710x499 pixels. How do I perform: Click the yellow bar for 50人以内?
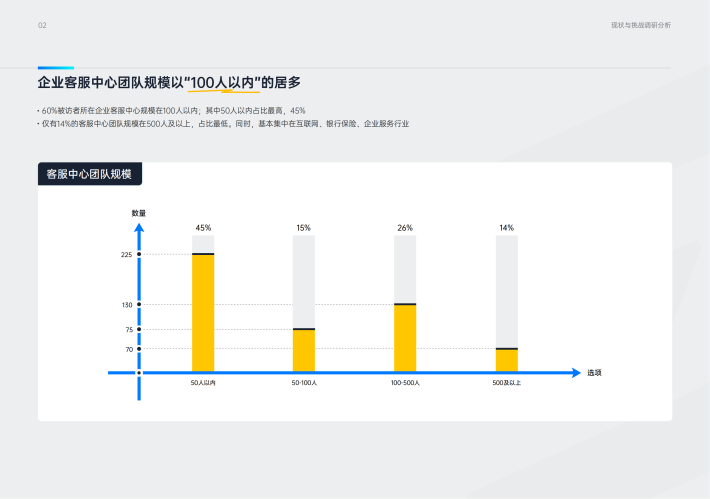(203, 313)
